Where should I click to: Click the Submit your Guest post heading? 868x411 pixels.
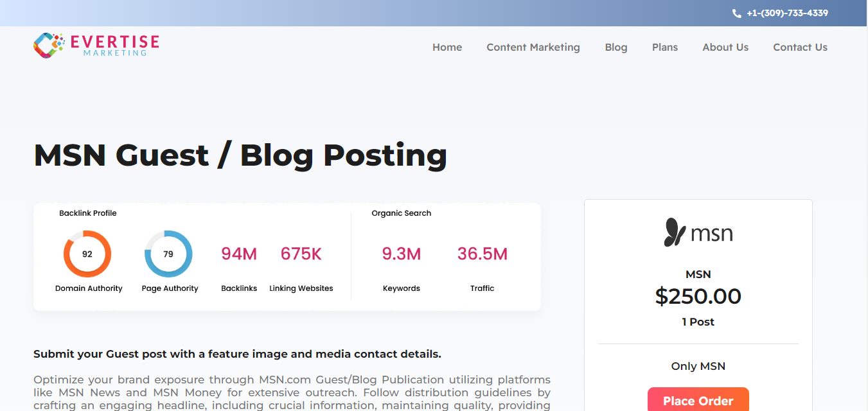[237, 354]
